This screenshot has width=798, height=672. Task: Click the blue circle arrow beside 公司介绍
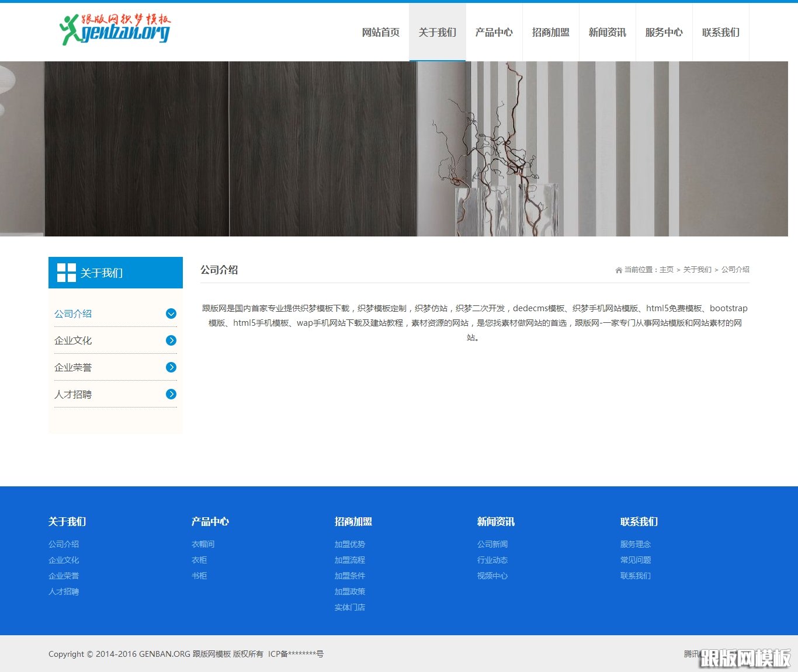171,314
